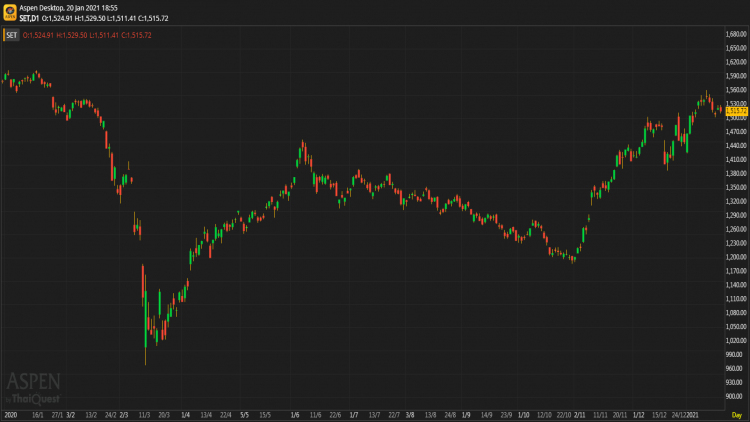Screen dimensions: 750x422
Task: Click the 13/7 date axis label
Action: point(375,415)
